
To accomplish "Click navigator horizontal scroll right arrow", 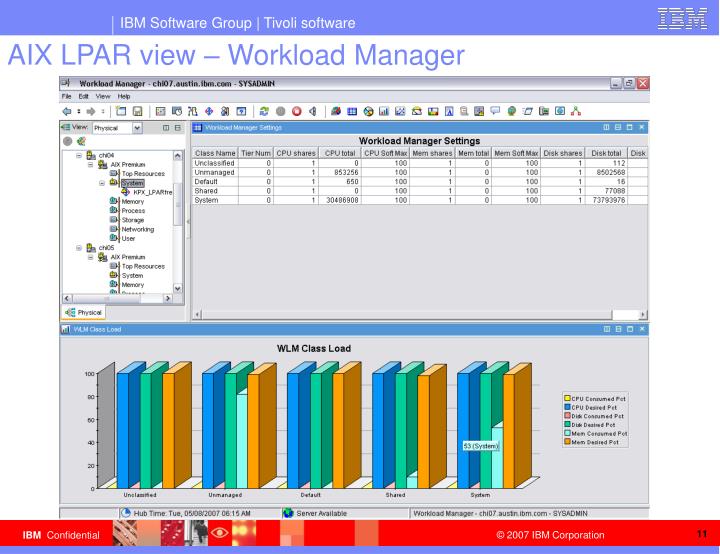I will pos(168,299).
